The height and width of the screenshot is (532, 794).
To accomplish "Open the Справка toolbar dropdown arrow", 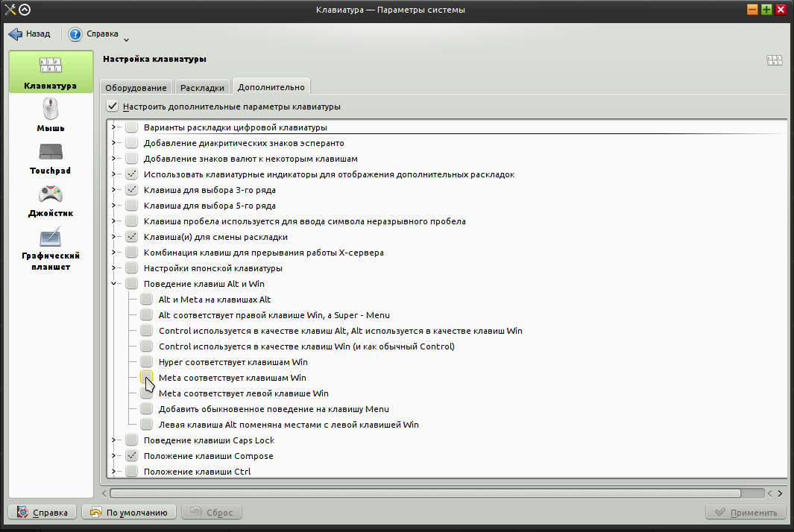I will click(126, 39).
